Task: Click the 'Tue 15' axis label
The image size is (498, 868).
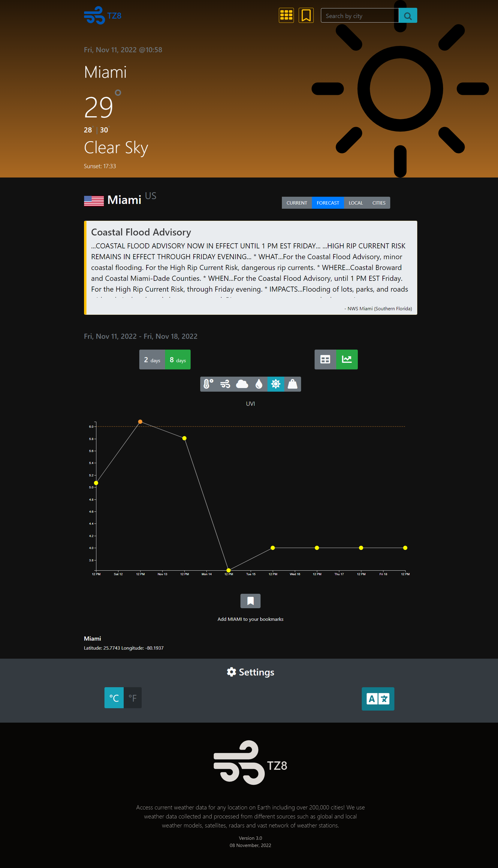Action: point(251,574)
